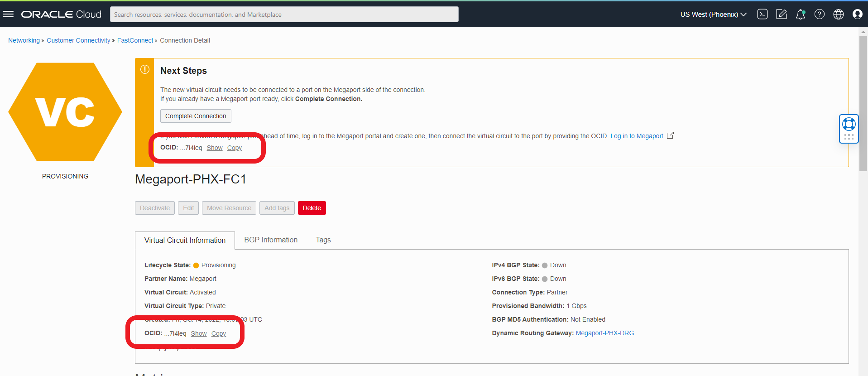Screen dimensions: 868x376
Task: Click the Virtual Circuit Type Private value
Action: click(x=216, y=306)
